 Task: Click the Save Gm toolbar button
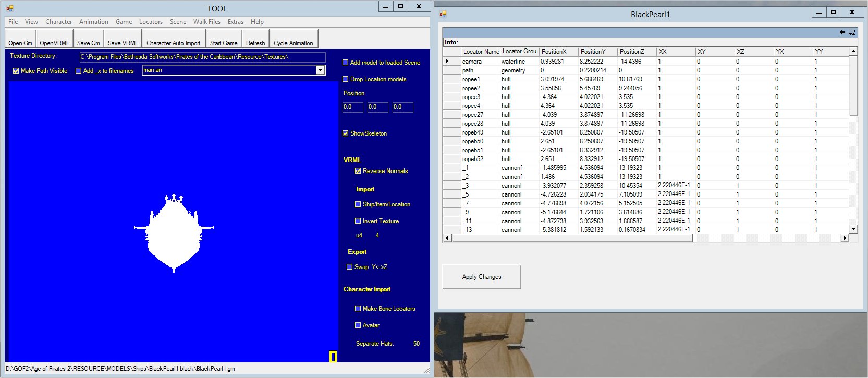(x=88, y=40)
